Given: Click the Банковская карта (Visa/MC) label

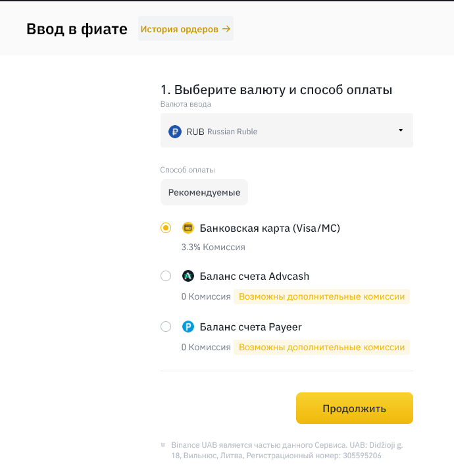Looking at the screenshot, I should click(270, 228).
